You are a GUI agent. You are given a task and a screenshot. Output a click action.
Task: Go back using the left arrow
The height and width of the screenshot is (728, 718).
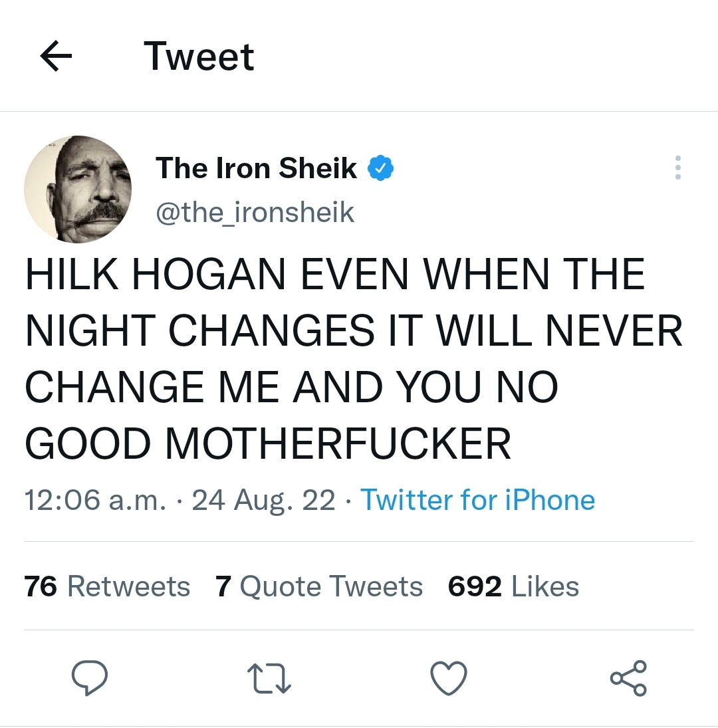pyautogui.click(x=57, y=57)
